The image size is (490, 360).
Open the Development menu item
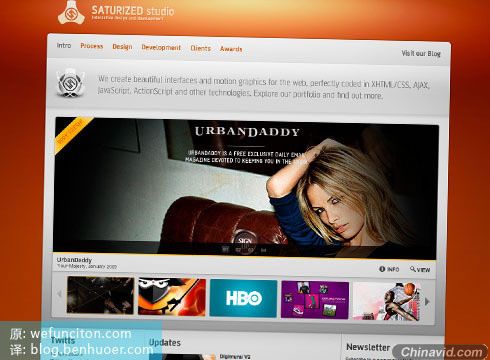point(161,48)
